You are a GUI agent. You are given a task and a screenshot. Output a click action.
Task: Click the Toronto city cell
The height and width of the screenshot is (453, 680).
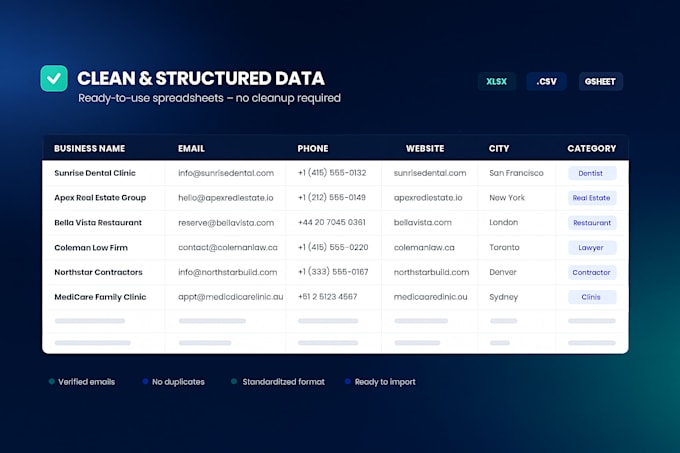504,248
